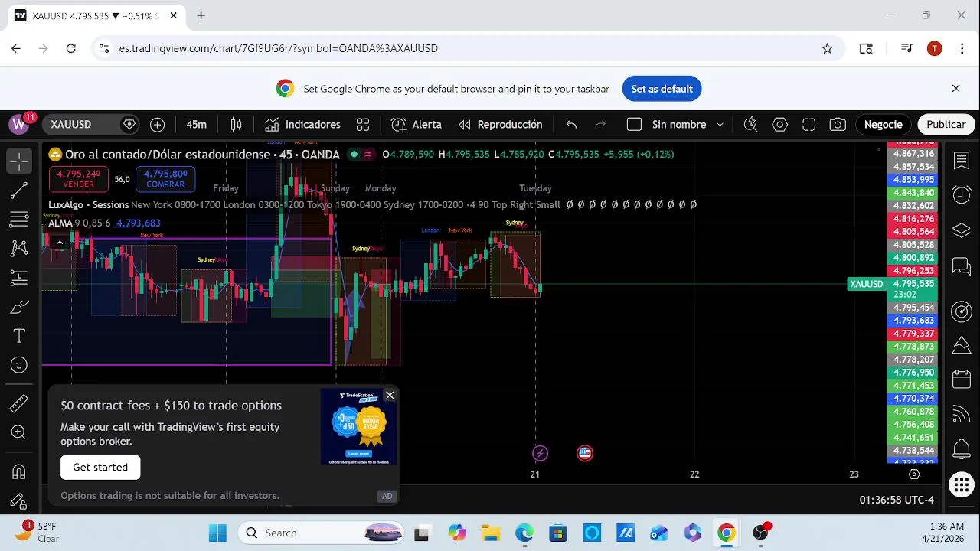Open the 45m interval dropdown
This screenshot has width=980, height=551.
click(197, 124)
